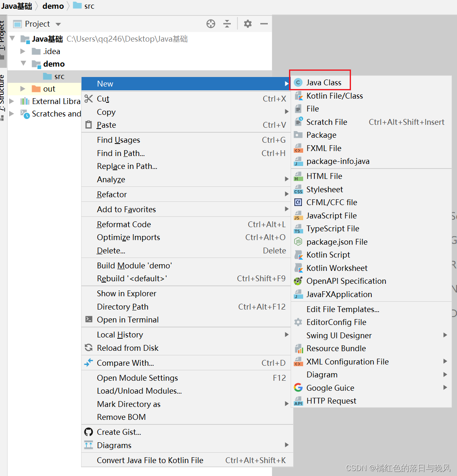Click the select-opened-file crosshair icon
Image resolution: width=457 pixels, height=476 pixels.
click(210, 24)
